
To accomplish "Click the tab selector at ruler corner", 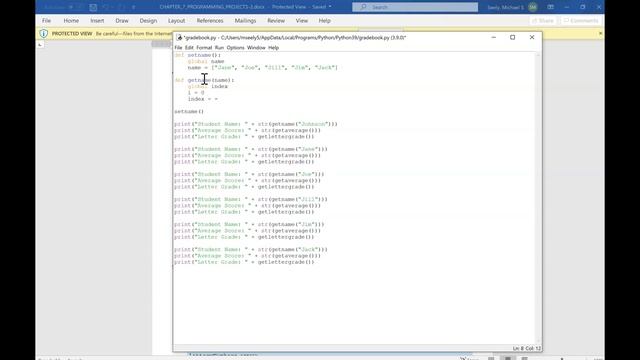I will coord(40,44).
